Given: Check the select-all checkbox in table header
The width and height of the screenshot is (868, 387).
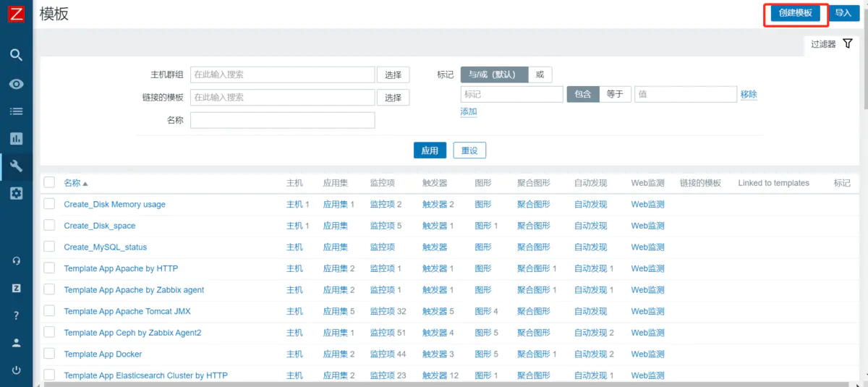Looking at the screenshot, I should click(x=49, y=182).
